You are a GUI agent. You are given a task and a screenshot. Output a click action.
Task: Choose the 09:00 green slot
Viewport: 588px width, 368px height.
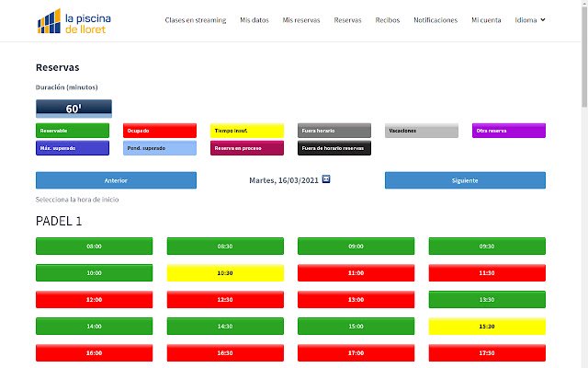pos(356,247)
